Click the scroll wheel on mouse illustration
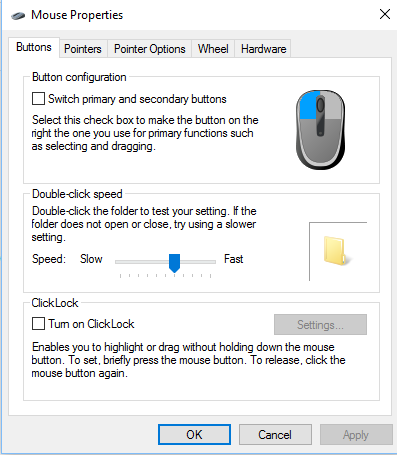 (x=320, y=105)
